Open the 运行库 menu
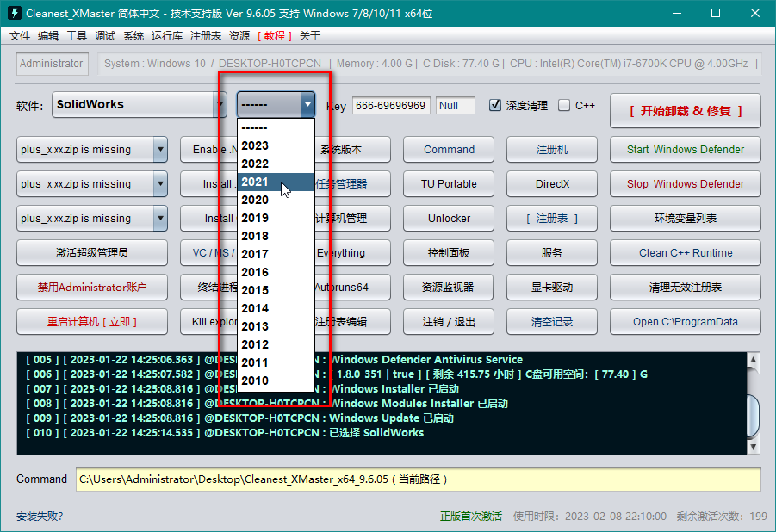This screenshot has height=532, width=776. coord(167,35)
